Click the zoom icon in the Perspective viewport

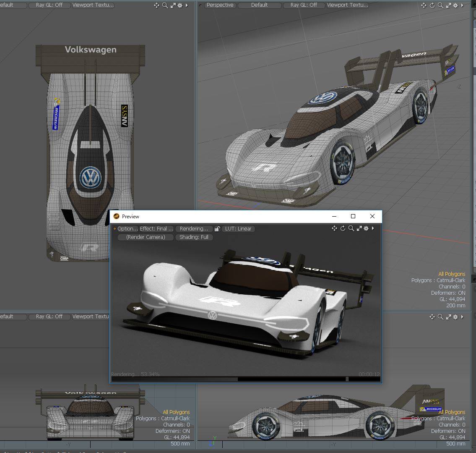[440, 5]
